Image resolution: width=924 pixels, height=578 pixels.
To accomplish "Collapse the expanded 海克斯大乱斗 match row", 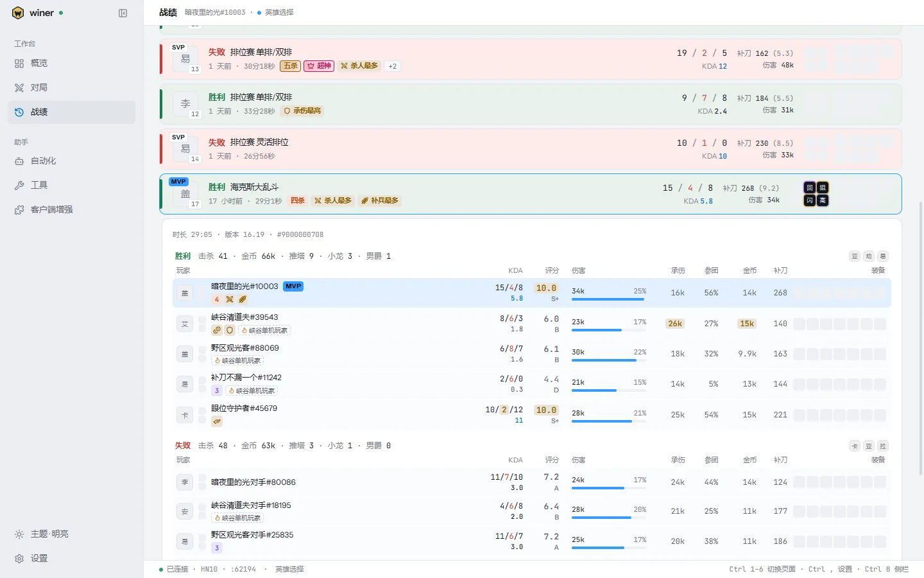I will pos(531,194).
